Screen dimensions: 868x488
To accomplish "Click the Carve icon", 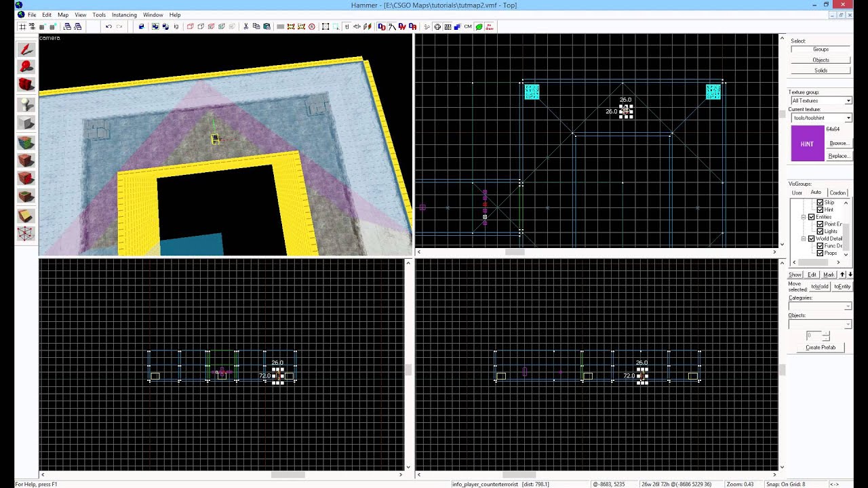I will click(141, 26).
